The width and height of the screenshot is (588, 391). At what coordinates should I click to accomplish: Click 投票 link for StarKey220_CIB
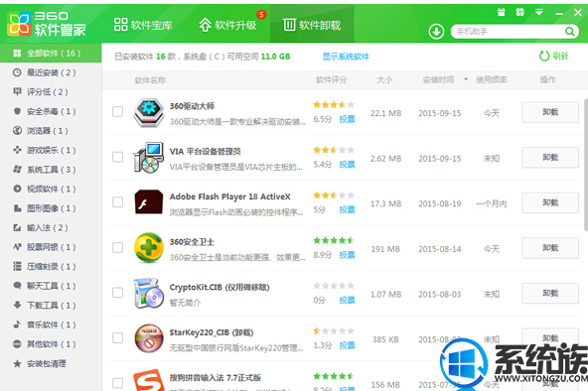(347, 345)
